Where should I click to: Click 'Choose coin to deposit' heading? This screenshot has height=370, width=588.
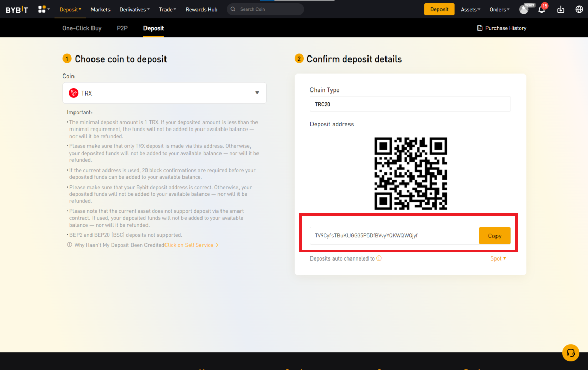[x=120, y=59]
